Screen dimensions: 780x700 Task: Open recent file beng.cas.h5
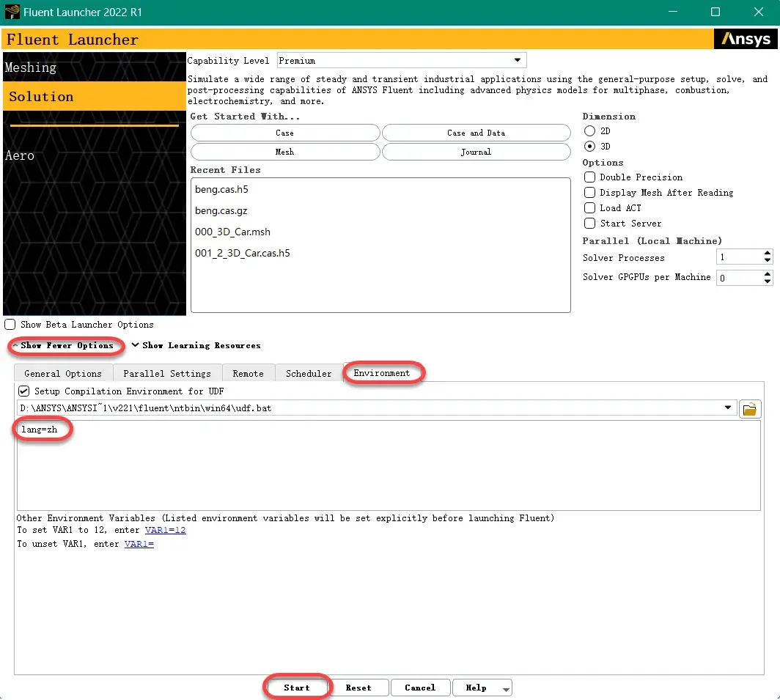(221, 190)
